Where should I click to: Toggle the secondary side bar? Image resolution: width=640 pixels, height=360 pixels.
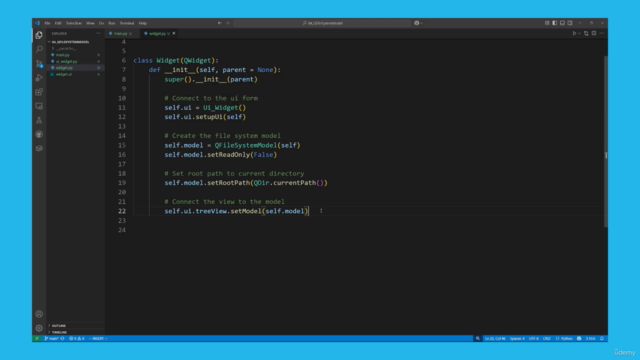click(570, 23)
